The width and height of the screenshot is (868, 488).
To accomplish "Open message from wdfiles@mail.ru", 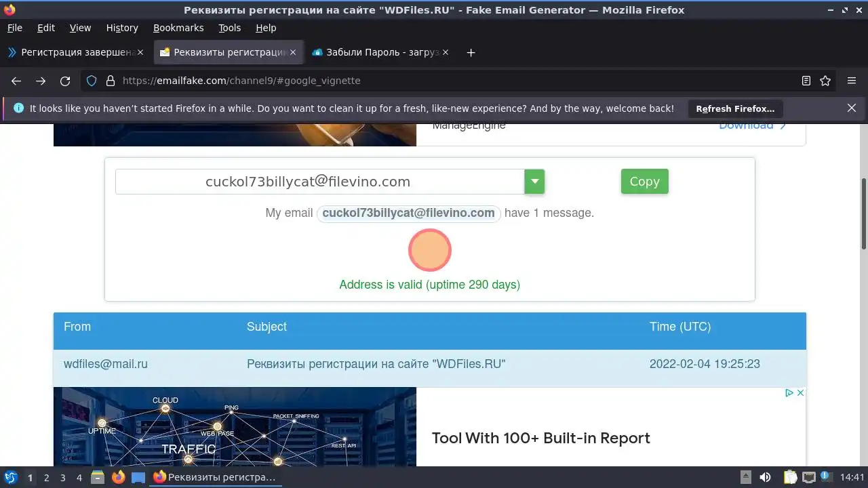I will [x=106, y=364].
